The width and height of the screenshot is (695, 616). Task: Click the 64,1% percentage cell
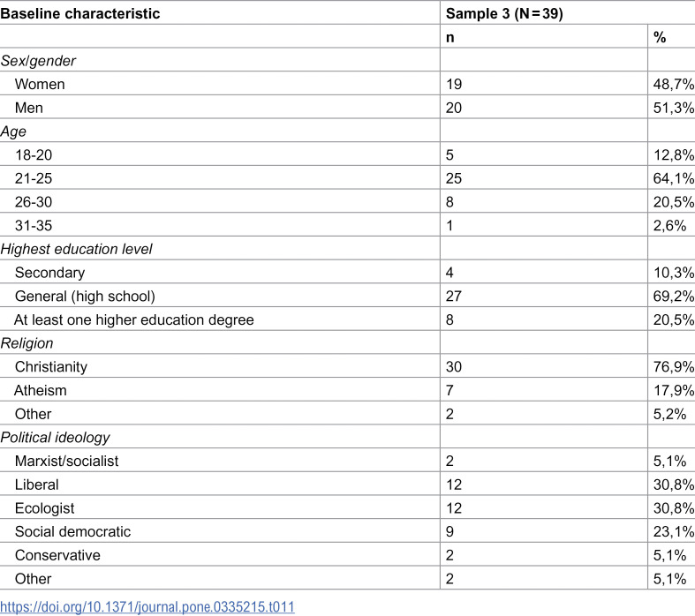(x=673, y=178)
